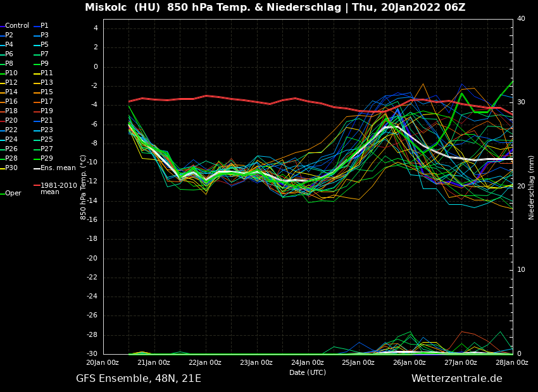
Task: Click the P1 legend entry
Action: pos(44,26)
